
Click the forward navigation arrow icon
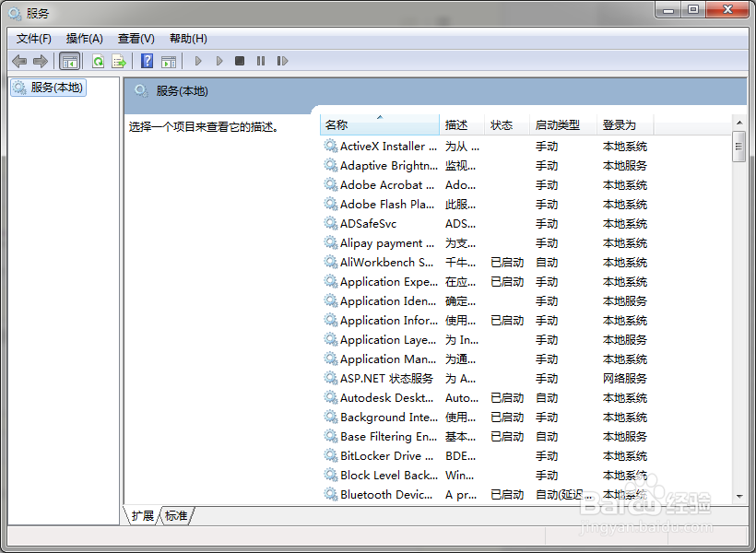[41, 61]
